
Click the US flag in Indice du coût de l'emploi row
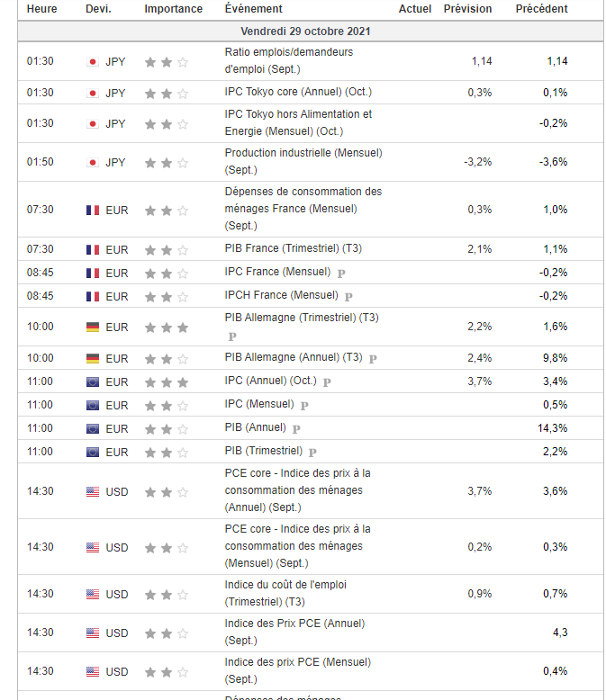coord(92,594)
